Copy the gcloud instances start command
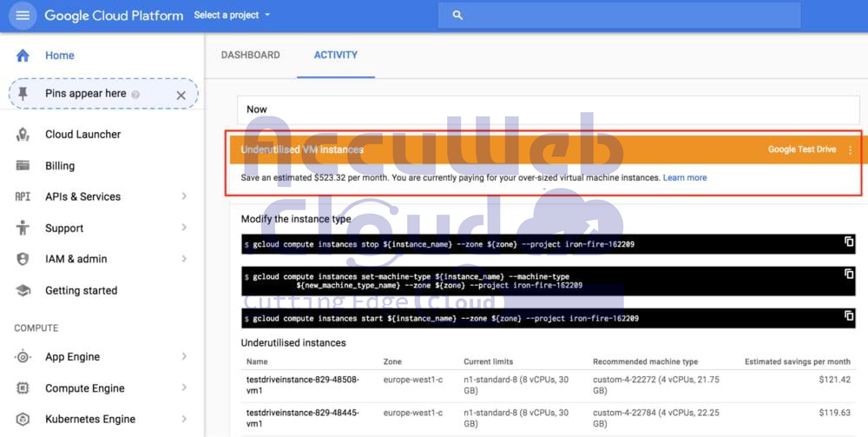Image resolution: width=868 pixels, height=437 pixels. tap(849, 316)
